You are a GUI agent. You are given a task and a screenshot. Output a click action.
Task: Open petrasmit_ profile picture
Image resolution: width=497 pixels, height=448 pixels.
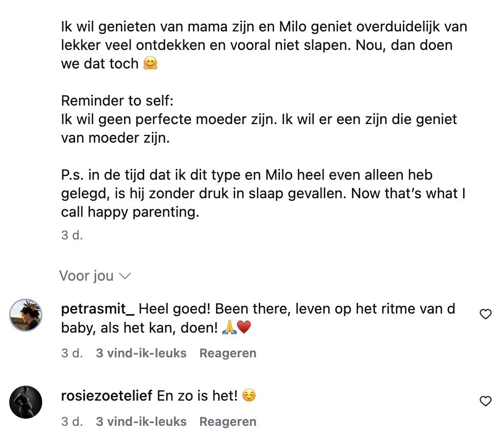(x=26, y=315)
